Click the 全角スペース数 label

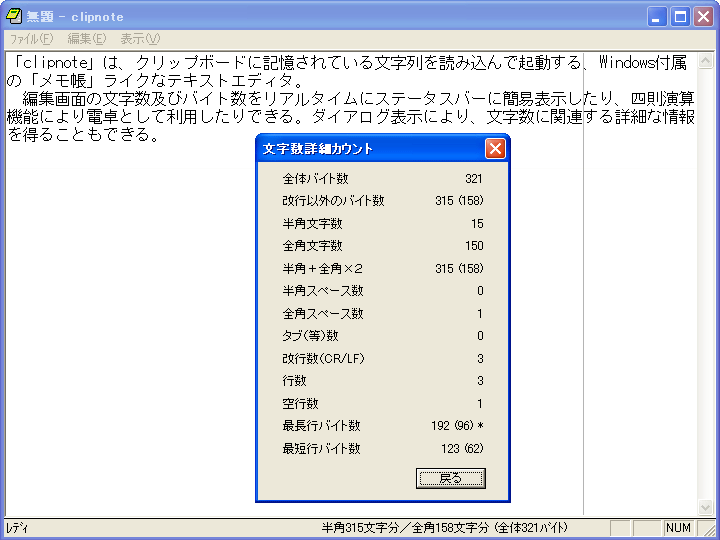click(323, 314)
